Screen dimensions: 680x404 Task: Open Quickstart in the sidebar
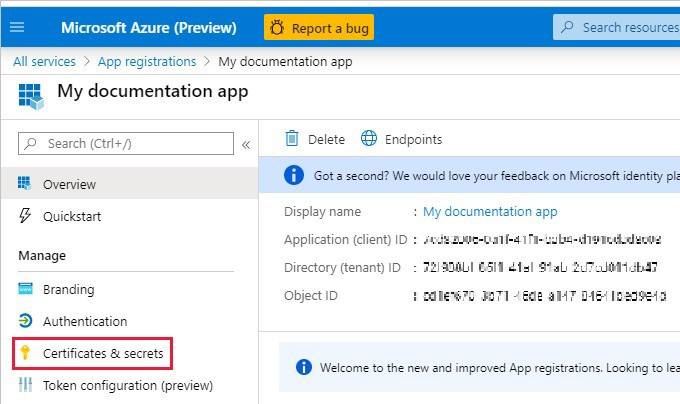click(x=129, y=216)
